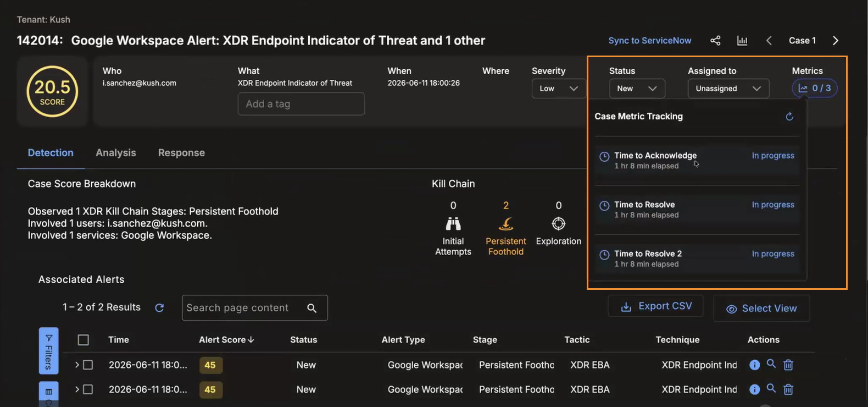868x407 pixels.
Task: Investigate the second alert row with magnifier
Action: (x=771, y=389)
